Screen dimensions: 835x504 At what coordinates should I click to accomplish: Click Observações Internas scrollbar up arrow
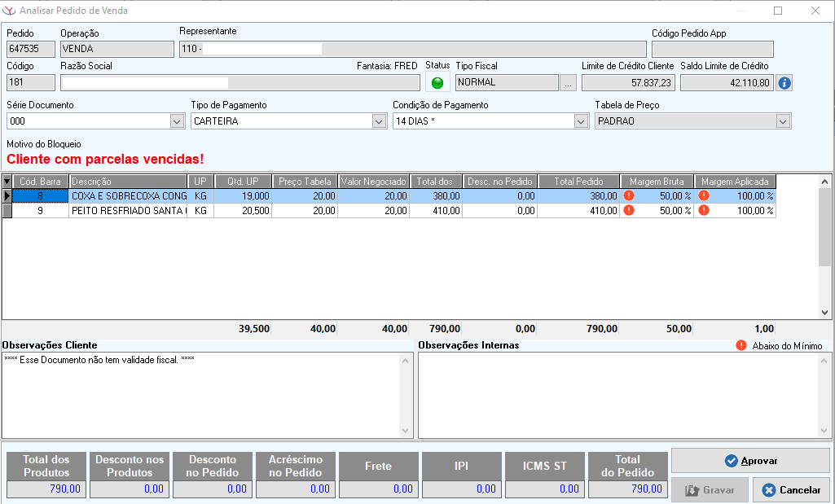[x=824, y=361]
